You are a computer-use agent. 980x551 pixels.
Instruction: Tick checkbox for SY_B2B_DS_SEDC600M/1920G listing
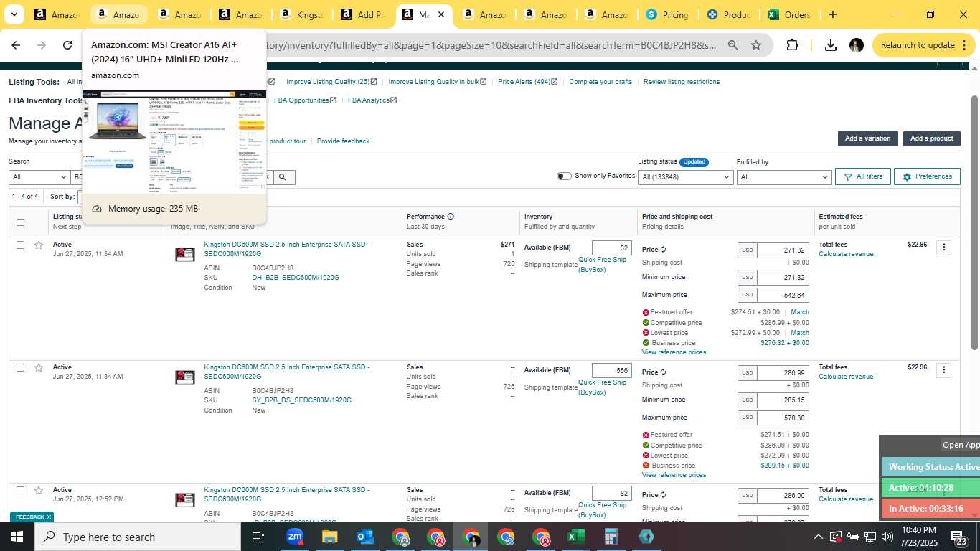pos(20,367)
